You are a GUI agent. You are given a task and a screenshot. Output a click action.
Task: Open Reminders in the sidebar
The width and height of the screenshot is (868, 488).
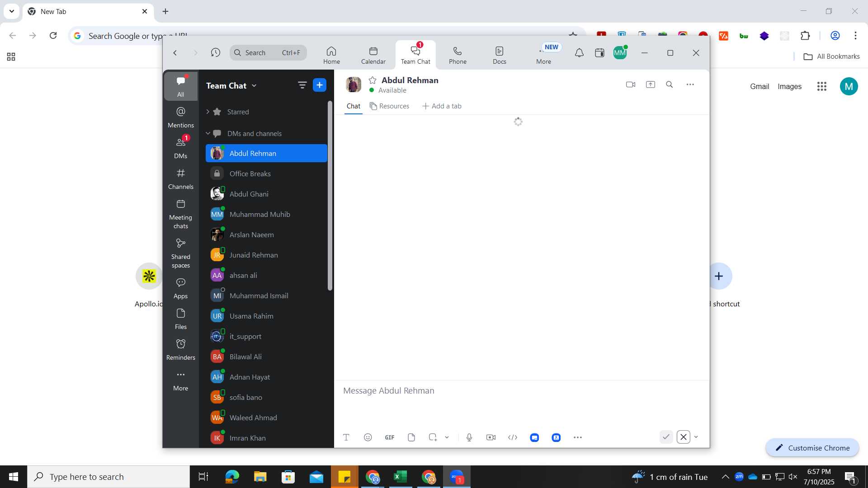(180, 350)
